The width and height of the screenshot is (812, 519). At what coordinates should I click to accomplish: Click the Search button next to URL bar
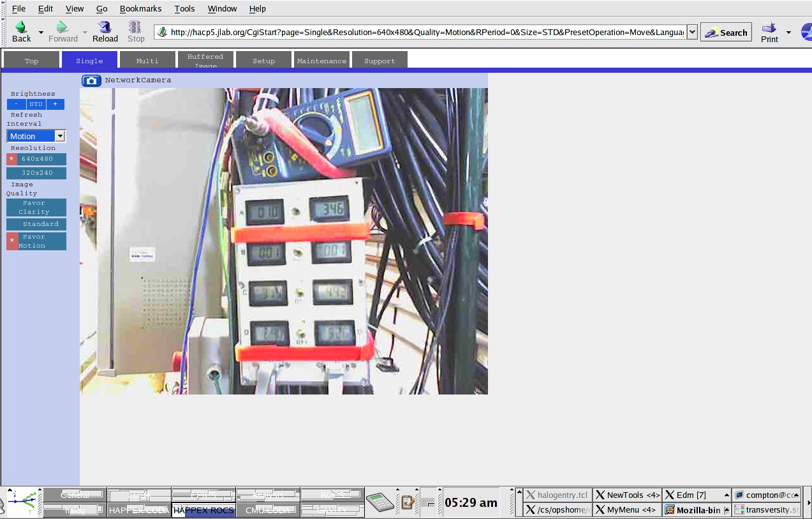tap(726, 33)
